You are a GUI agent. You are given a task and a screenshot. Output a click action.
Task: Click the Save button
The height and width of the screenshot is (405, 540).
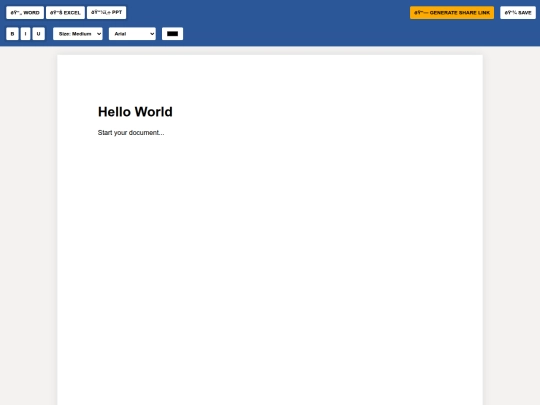pos(518,13)
